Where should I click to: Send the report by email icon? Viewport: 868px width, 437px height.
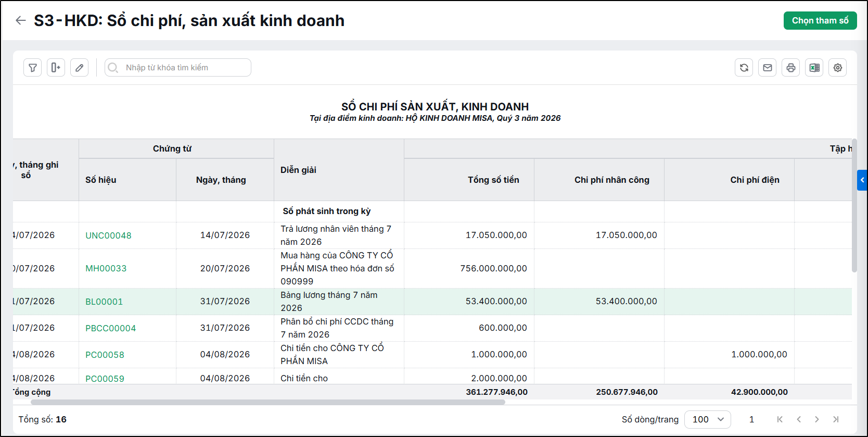point(768,68)
